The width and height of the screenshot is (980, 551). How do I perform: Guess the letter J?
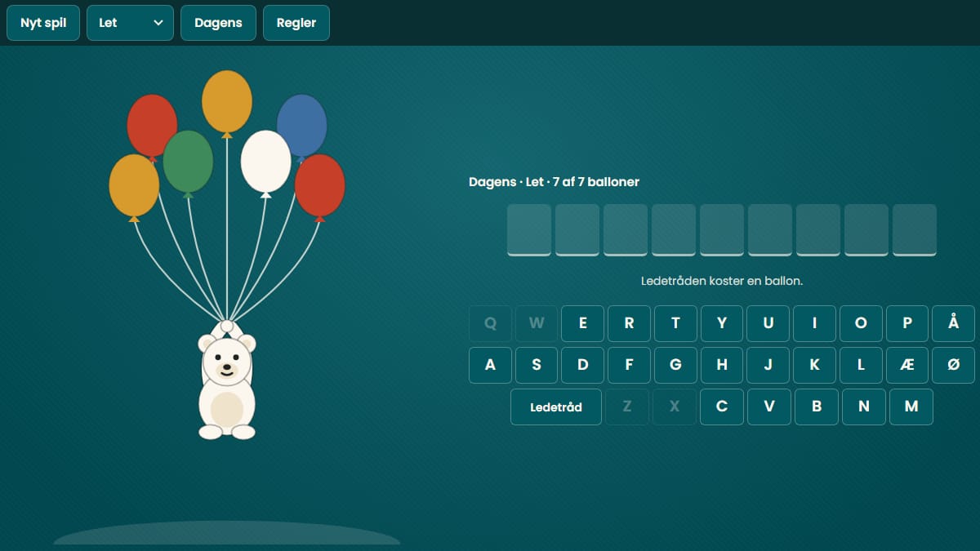(x=768, y=365)
